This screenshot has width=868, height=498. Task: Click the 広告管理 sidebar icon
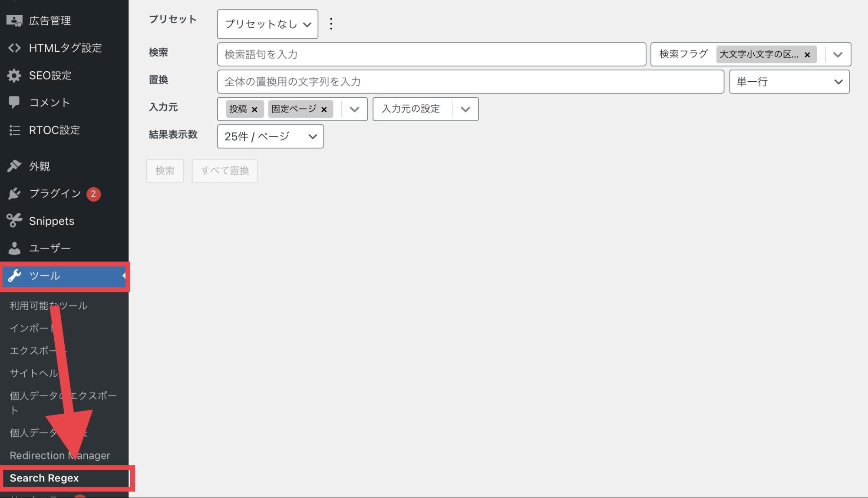(x=14, y=21)
